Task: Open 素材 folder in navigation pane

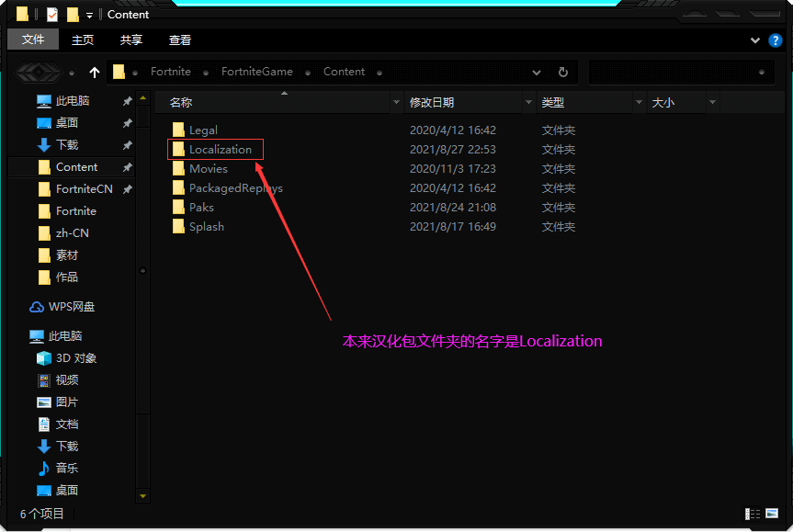Action: pyautogui.click(x=67, y=255)
